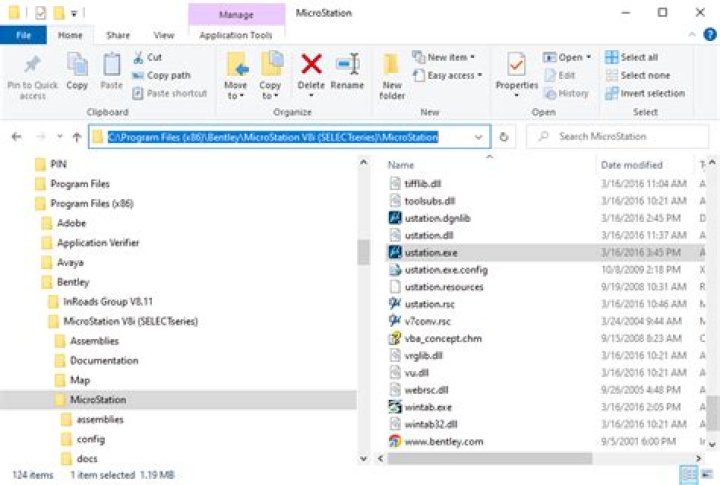The image size is (720, 485).
Task: Select the wintab.exe file
Action: pos(420,407)
